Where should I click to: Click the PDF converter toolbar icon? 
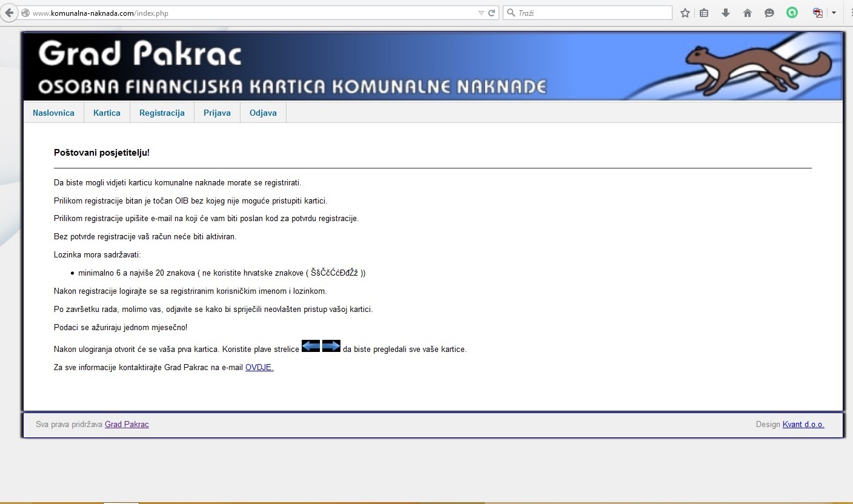click(818, 13)
